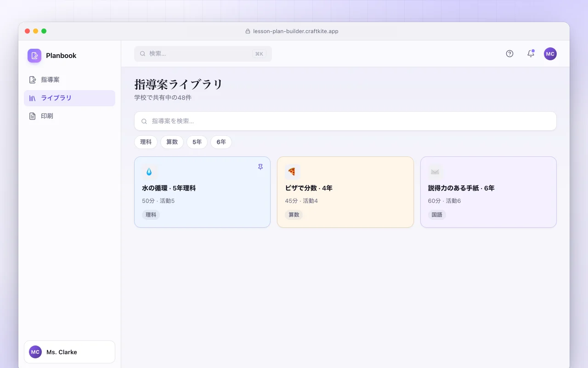Viewport: 588px width, 368px height.
Task: Click the ⌘K shortcut badge
Action: [x=259, y=54]
